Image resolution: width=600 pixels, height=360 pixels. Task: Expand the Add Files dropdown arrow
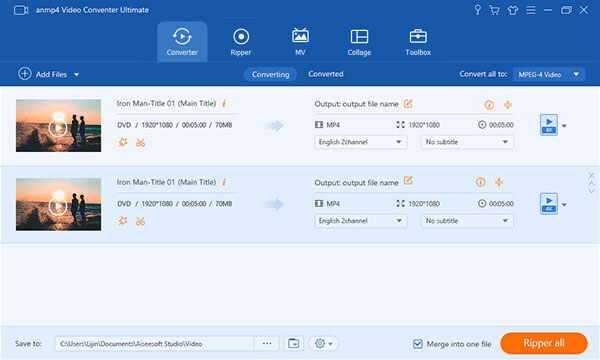pyautogui.click(x=77, y=75)
